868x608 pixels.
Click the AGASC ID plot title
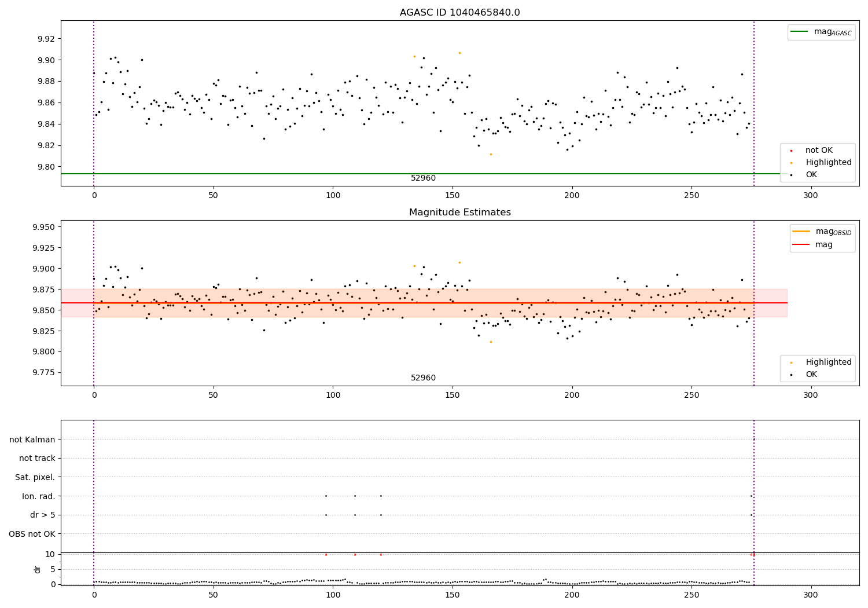click(460, 13)
